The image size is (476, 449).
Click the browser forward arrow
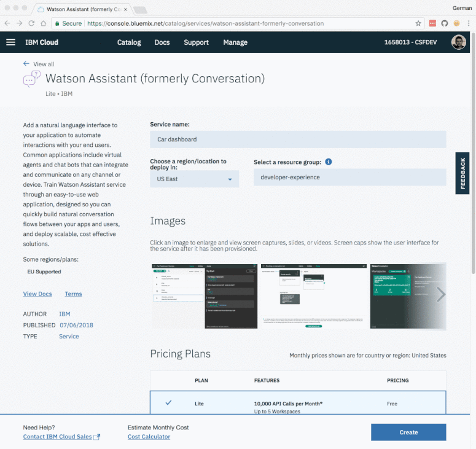19,23
